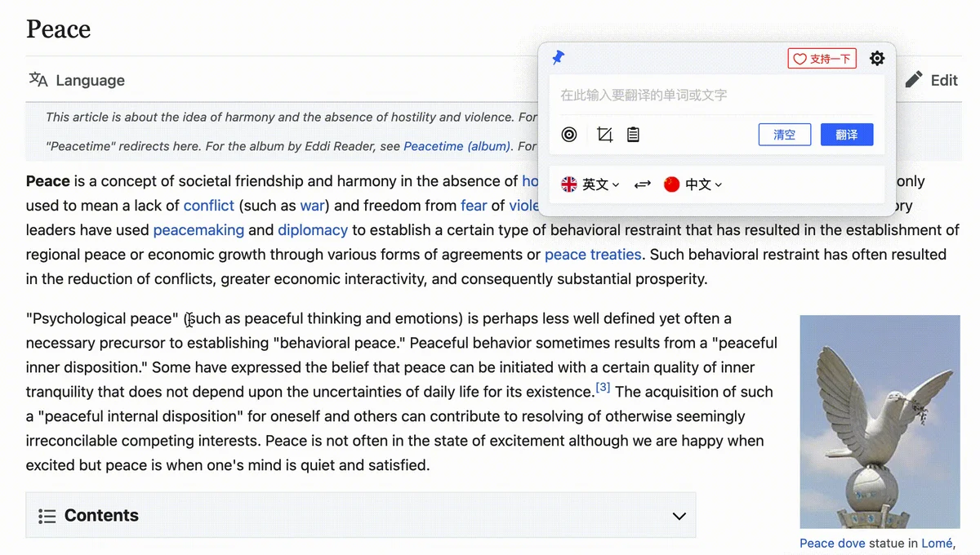This screenshot has height=555, width=980.
Task: Expand the Contents section chevron
Action: point(679,516)
